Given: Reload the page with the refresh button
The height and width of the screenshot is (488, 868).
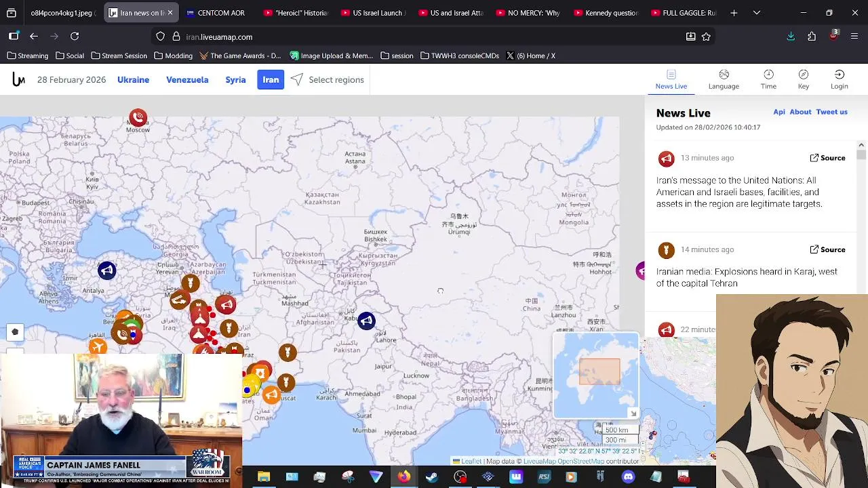Looking at the screenshot, I should [x=75, y=37].
